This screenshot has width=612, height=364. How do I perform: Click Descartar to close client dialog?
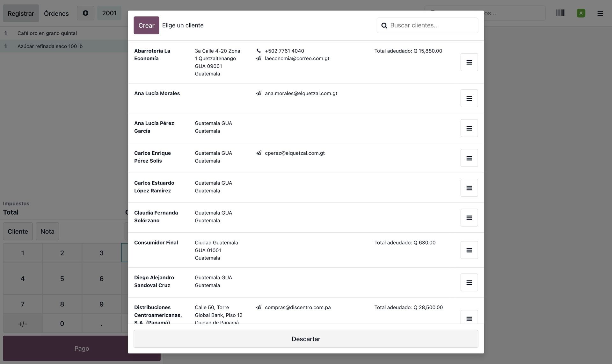[x=306, y=339]
